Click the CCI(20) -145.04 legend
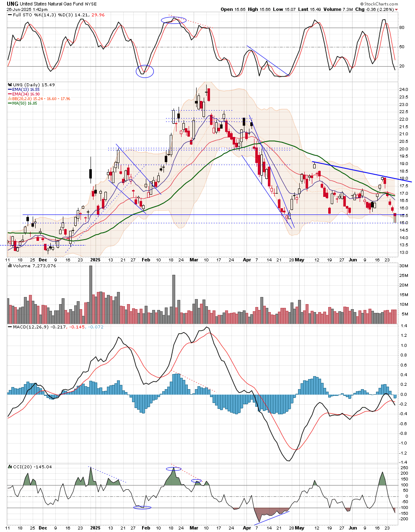415x532 pixels. pos(32,467)
